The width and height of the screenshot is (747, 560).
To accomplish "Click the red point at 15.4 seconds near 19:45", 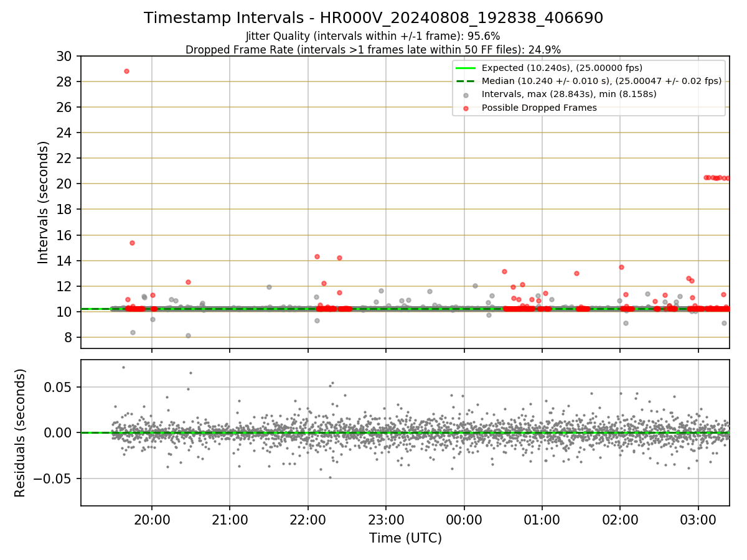I will coord(132,243).
